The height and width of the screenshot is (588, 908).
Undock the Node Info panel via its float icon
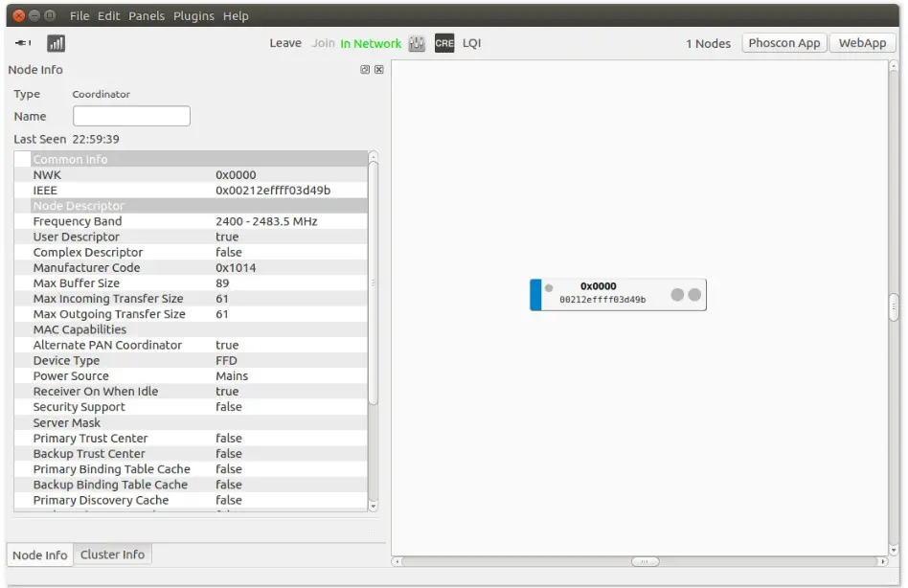coord(364,69)
